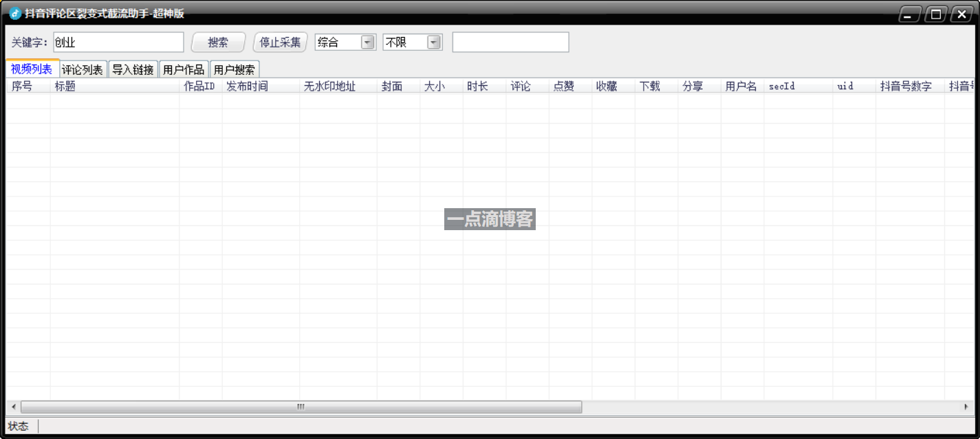The height and width of the screenshot is (439, 980).
Task: Click the 用户名 column header
Action: 742,86
